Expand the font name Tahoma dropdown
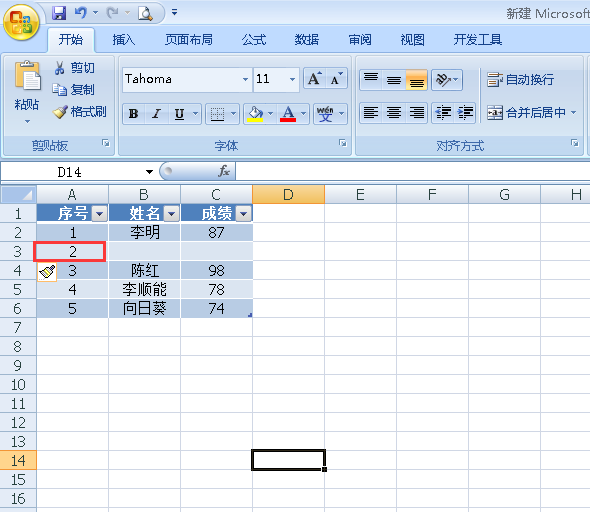590x512 pixels. click(245, 79)
